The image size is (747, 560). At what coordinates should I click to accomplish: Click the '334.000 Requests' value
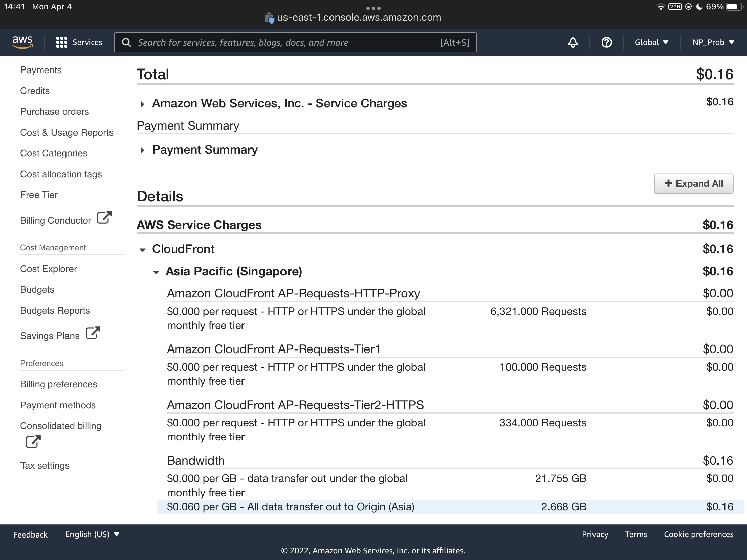(543, 423)
